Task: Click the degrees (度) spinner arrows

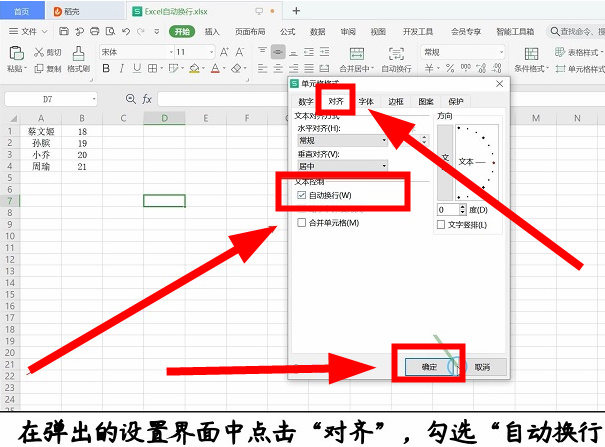Action: pos(463,209)
